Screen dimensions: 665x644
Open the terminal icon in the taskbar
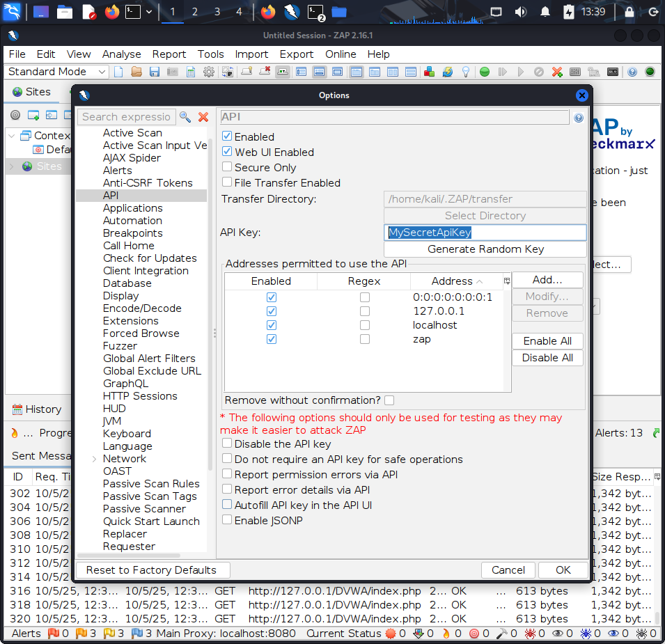pyautogui.click(x=133, y=12)
